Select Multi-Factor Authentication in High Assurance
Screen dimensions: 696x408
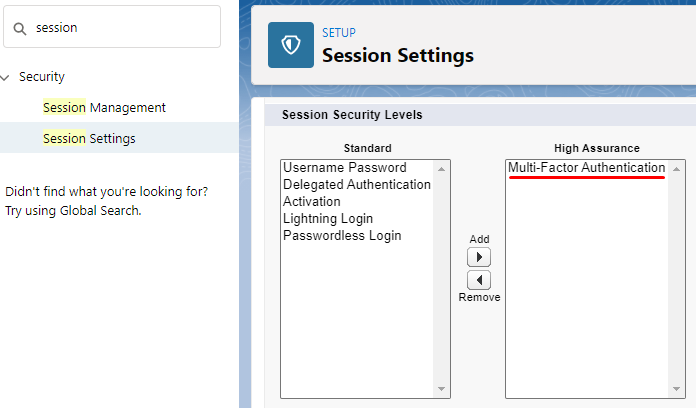[x=586, y=167]
